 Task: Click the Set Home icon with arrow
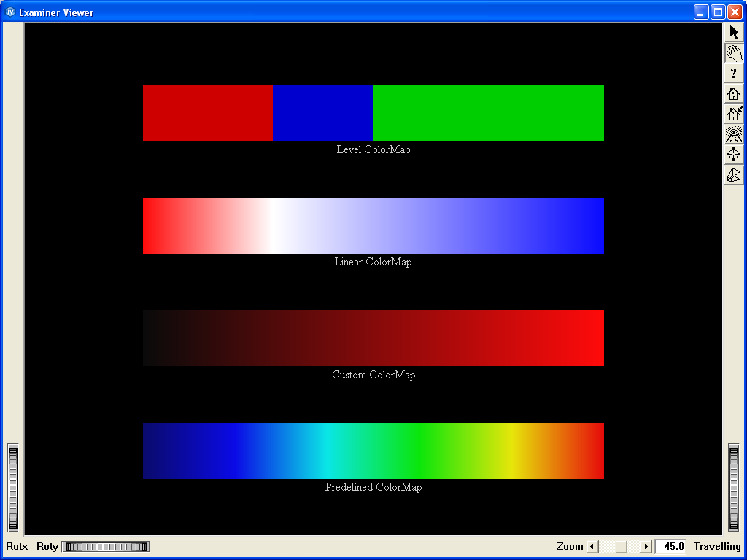[734, 114]
